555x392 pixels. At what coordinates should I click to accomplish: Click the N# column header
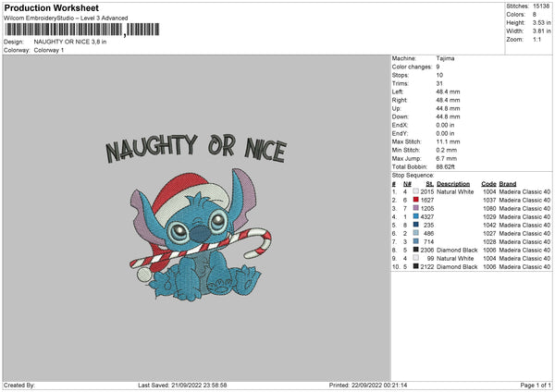coord(407,184)
